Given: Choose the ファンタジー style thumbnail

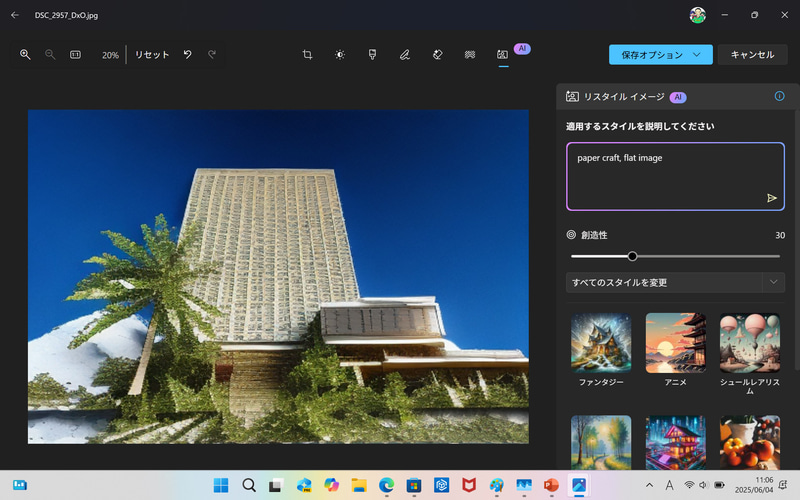Looking at the screenshot, I should [601, 343].
